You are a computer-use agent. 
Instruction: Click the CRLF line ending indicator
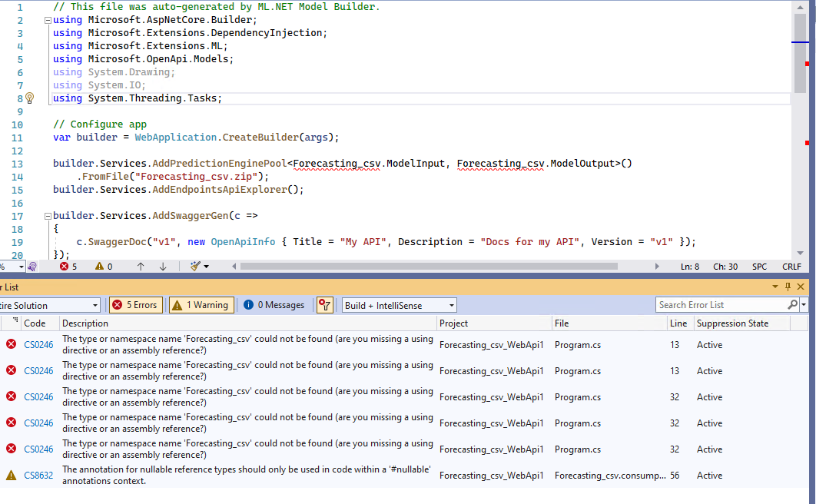tap(791, 267)
